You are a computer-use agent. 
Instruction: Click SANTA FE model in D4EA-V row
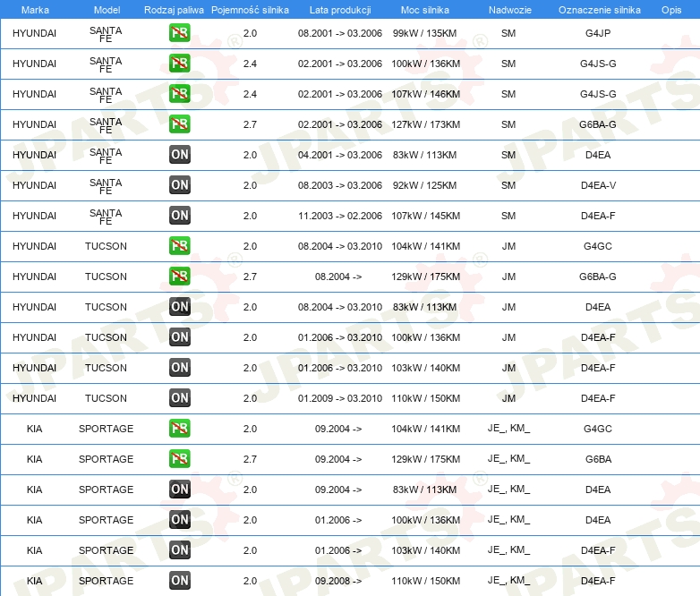point(106,186)
